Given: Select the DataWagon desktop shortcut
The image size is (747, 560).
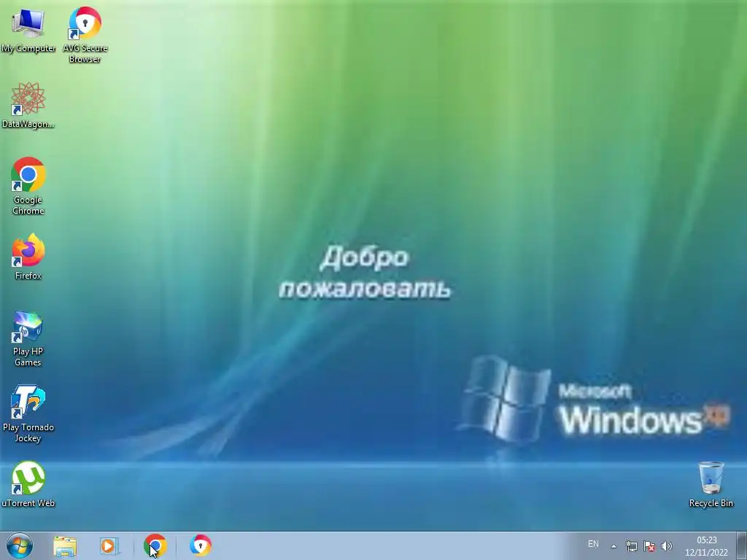Looking at the screenshot, I should [28, 105].
